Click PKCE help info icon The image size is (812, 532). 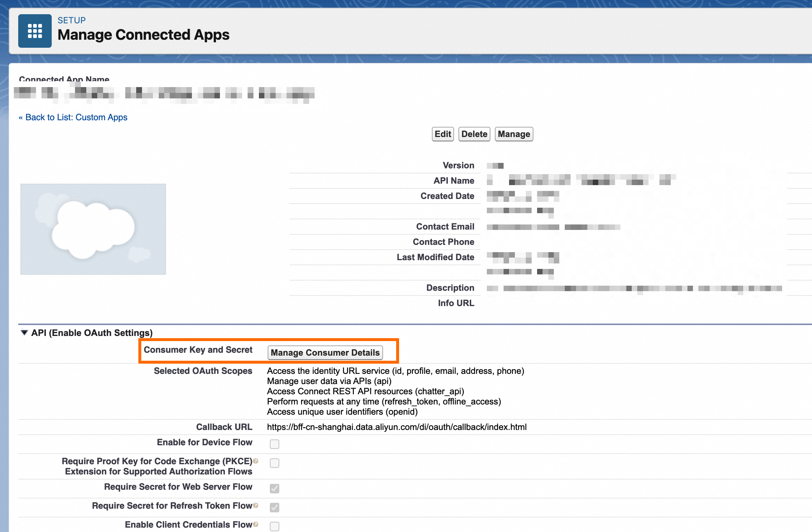pos(256,461)
